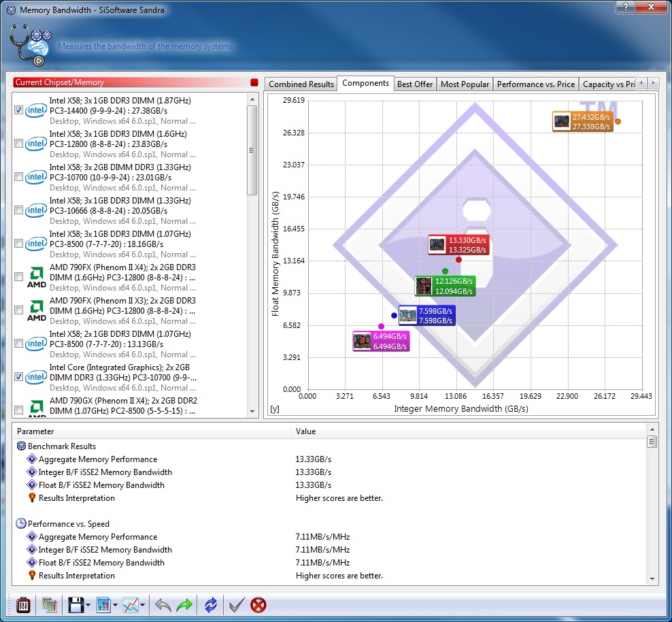Click the bar chart document icon
Viewport: 672px width, 622px height.
tap(103, 605)
